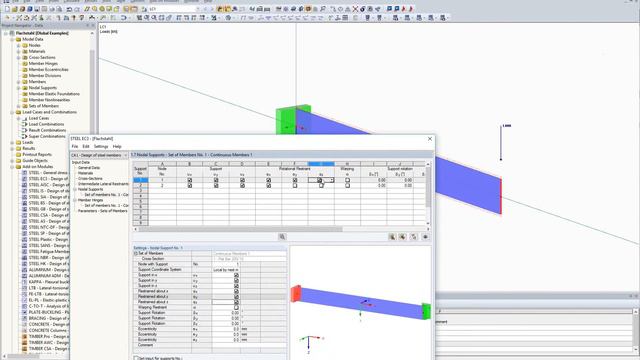Click the magnifier icon below the supports table
Image resolution: width=640 pixels, height=360 pixels.
coord(282,237)
